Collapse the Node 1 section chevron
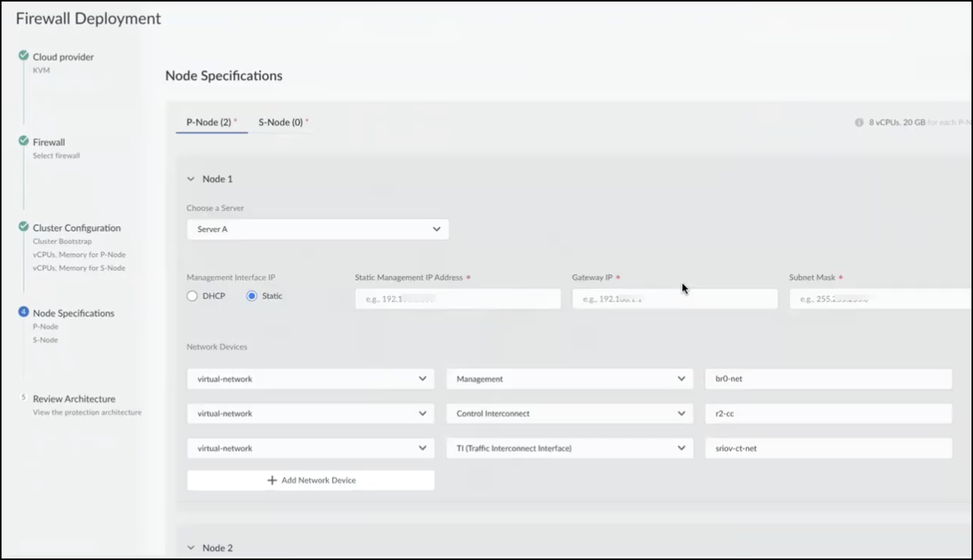Viewport: 973px width, 560px height. point(191,179)
